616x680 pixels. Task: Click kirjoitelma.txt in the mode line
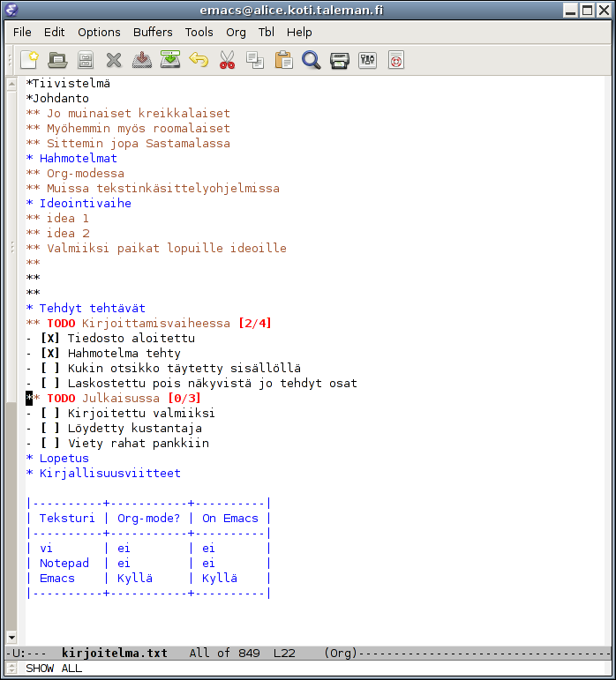115,653
